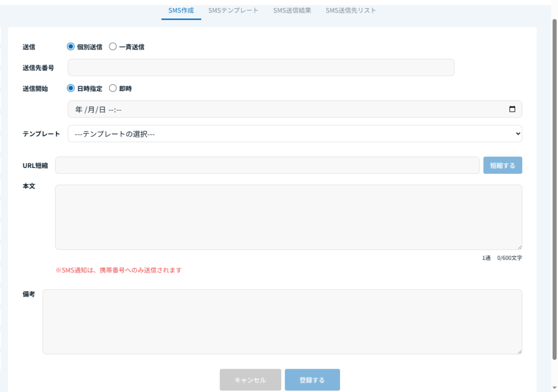The width and height of the screenshot is (558, 392).
Task: Go to the SMS送信結果 tab
Action: point(292,10)
